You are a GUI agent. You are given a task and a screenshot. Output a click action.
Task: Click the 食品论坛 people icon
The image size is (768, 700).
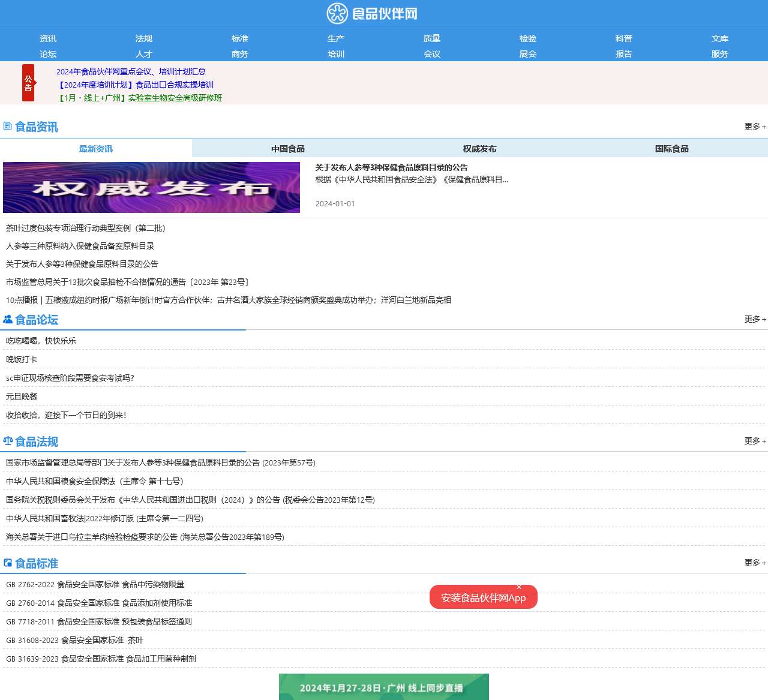[x=8, y=320]
